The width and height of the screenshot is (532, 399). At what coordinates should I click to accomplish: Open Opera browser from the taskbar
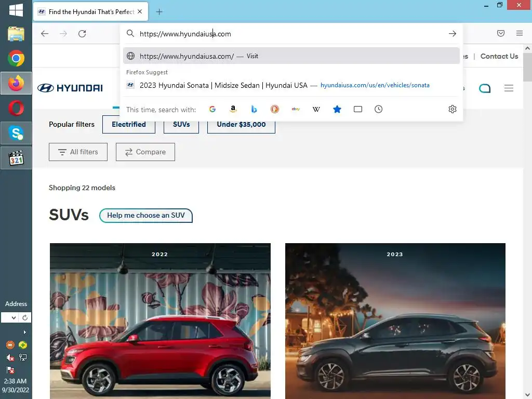(x=16, y=109)
